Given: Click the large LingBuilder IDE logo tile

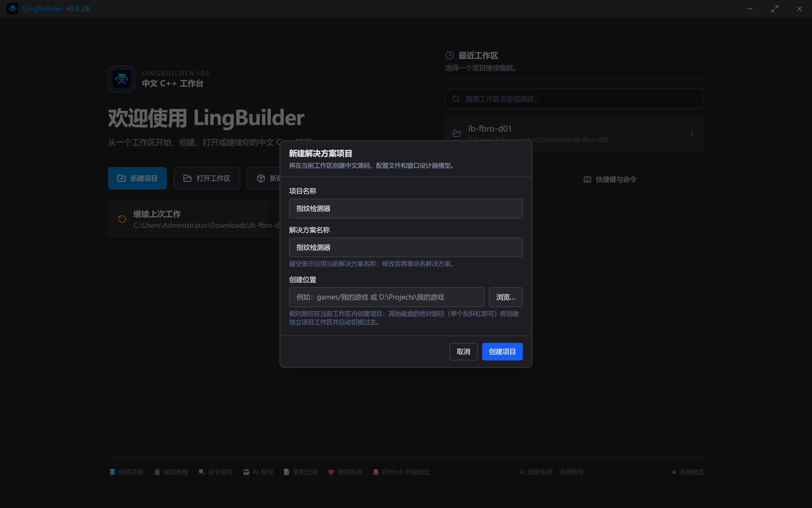Looking at the screenshot, I should (x=122, y=79).
